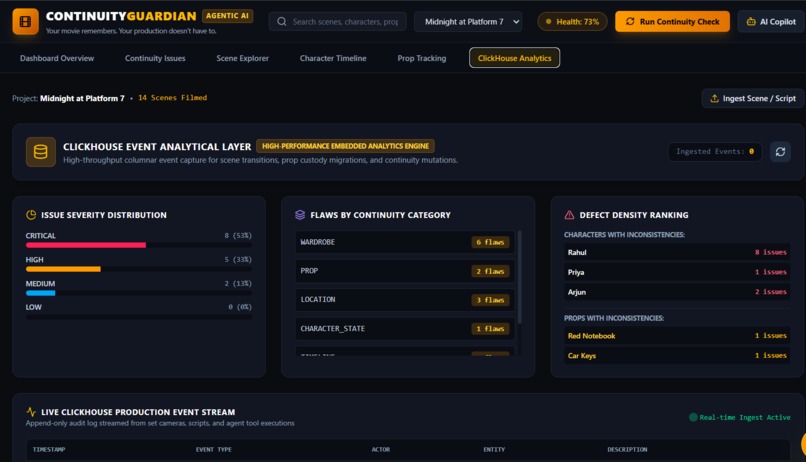Click the circular arrows icon in Run Continuity Check
Viewport: 806px width, 462px height.
630,22
